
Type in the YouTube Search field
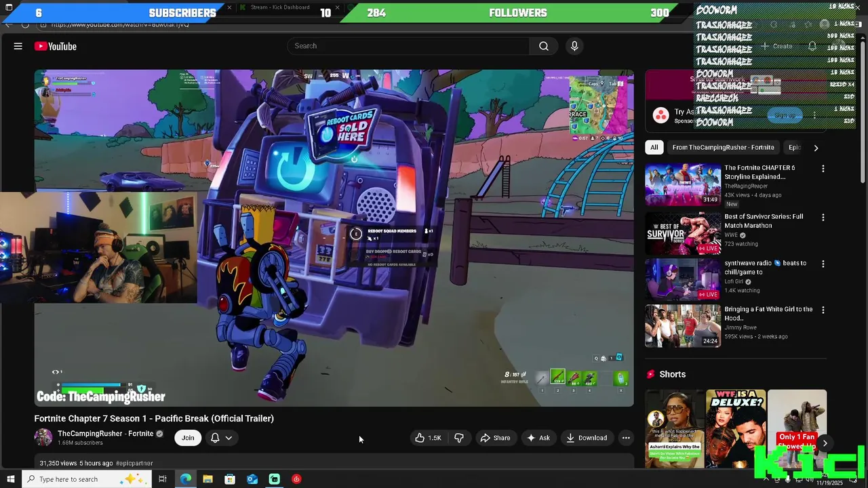pos(409,46)
